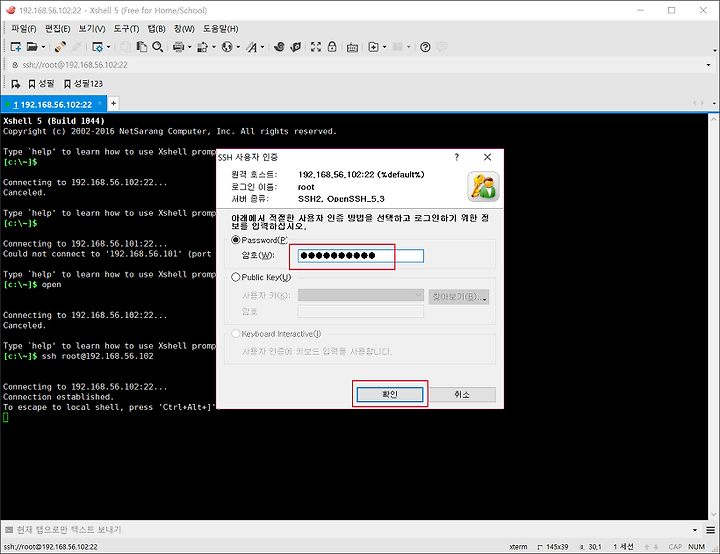Expand the globe encoding dropdown arrow

click(238, 47)
